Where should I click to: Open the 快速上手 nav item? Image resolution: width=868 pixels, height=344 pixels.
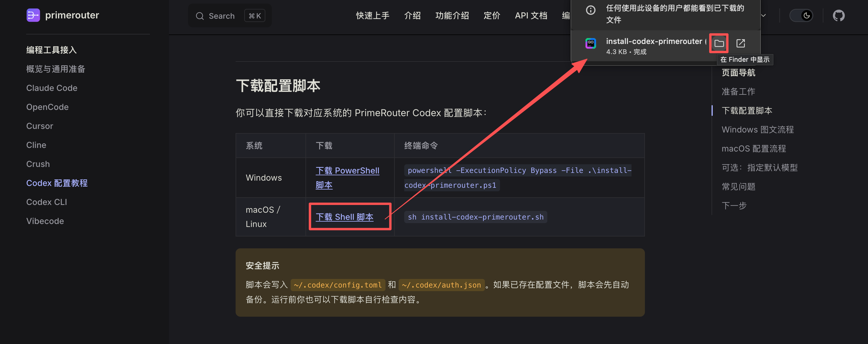[x=372, y=15]
